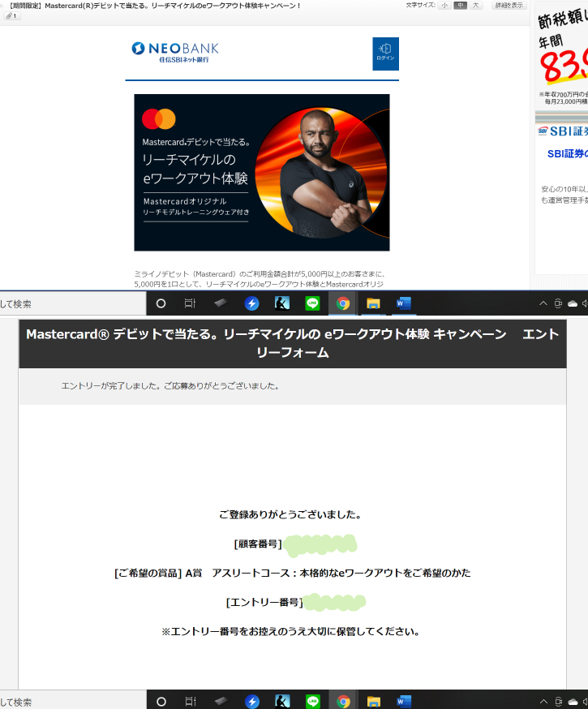Click the text ご登録ありがとうございました。
Screen dimensions: 588x709
click(290, 514)
